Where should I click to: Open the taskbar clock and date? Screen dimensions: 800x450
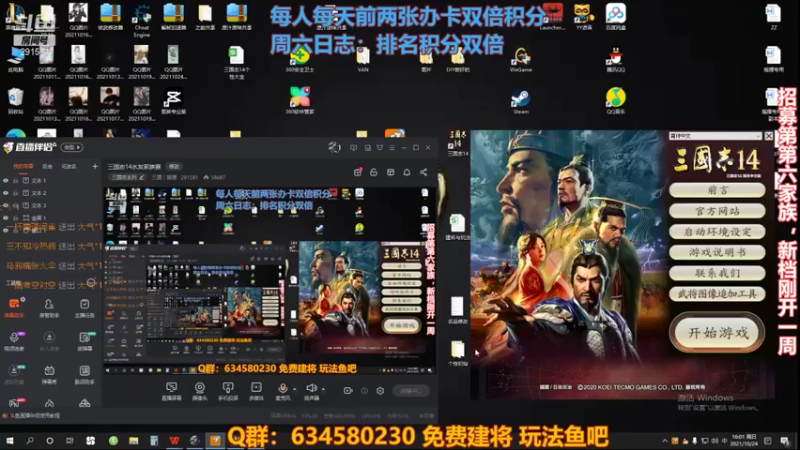pos(744,440)
